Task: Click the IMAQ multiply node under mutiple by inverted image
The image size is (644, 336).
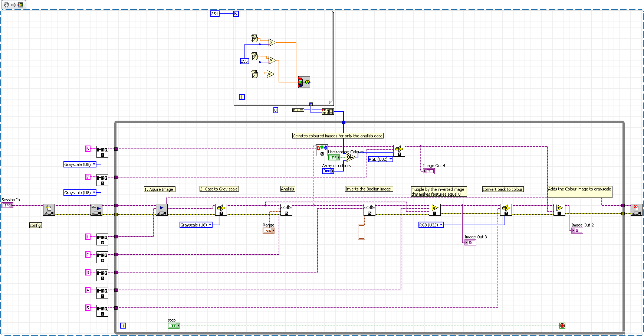Action: pos(435,210)
